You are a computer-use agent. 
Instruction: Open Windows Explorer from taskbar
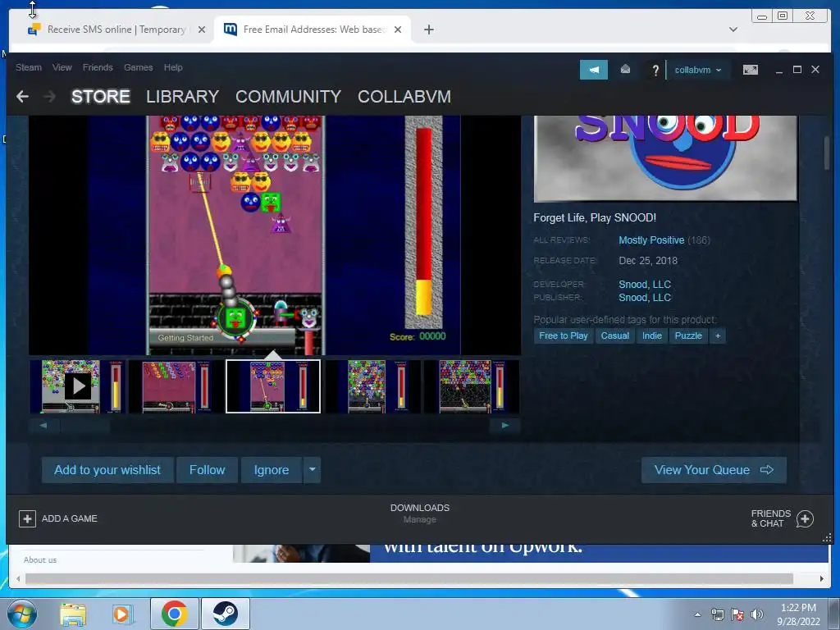coord(73,614)
